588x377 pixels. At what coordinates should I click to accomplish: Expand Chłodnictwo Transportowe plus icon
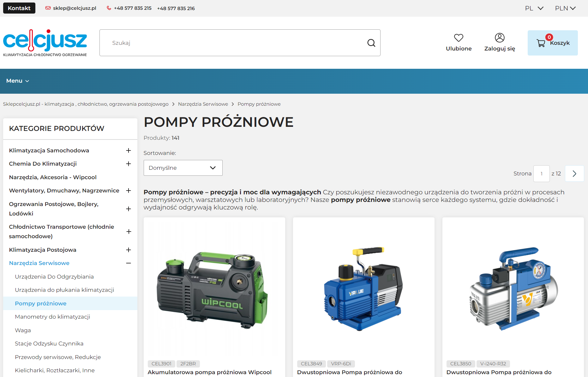[x=129, y=232]
